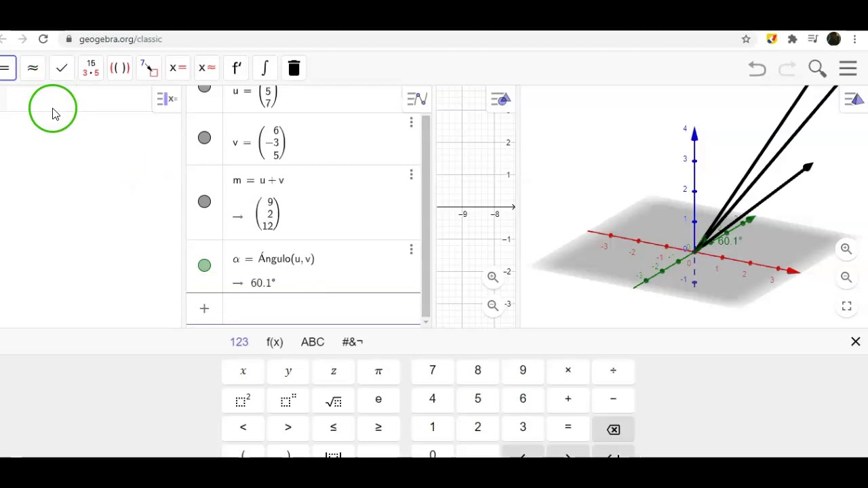Open the Graphics view style bar
The width and height of the screenshot is (868, 488).
500,100
